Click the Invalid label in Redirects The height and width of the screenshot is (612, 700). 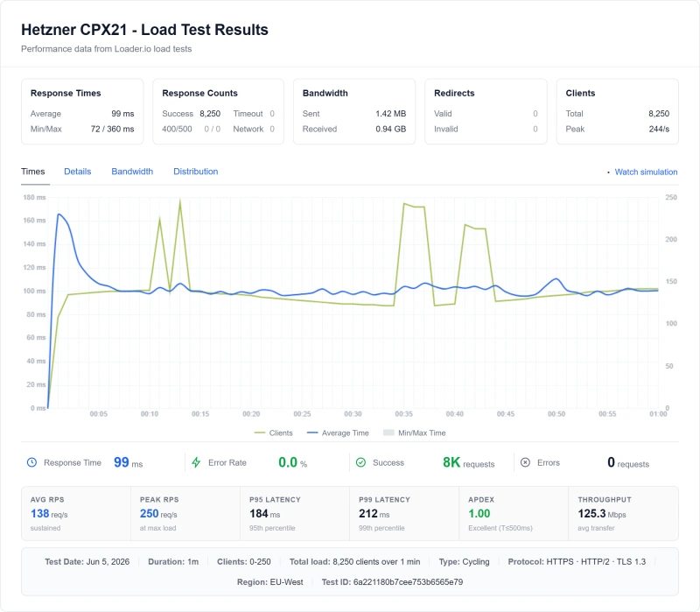coord(446,129)
